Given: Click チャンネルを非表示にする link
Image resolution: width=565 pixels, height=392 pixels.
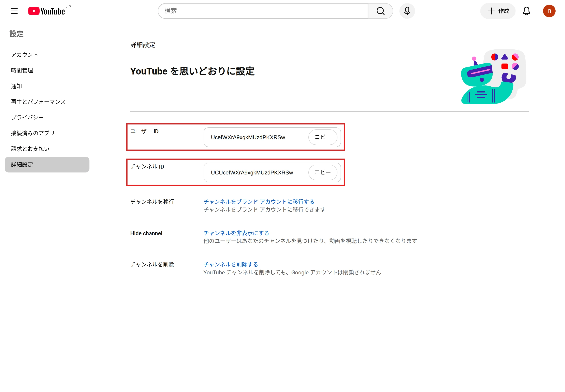Looking at the screenshot, I should (236, 233).
